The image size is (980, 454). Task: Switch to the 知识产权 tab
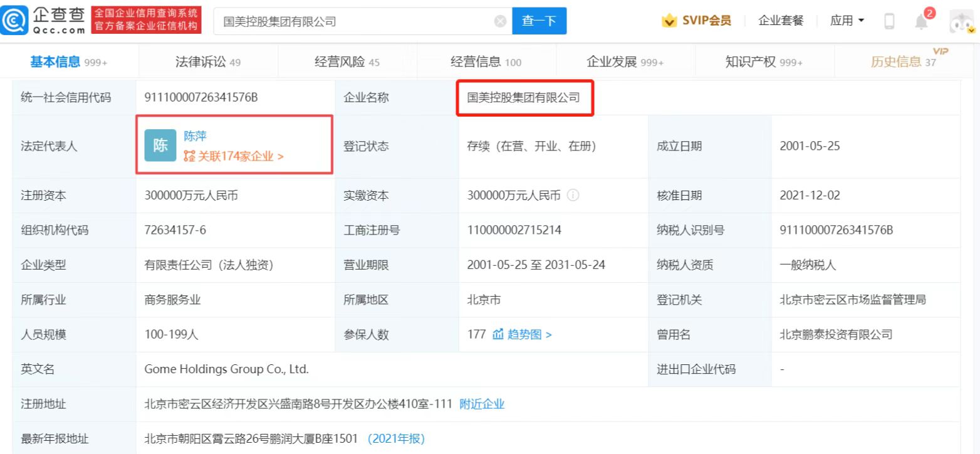tap(764, 61)
